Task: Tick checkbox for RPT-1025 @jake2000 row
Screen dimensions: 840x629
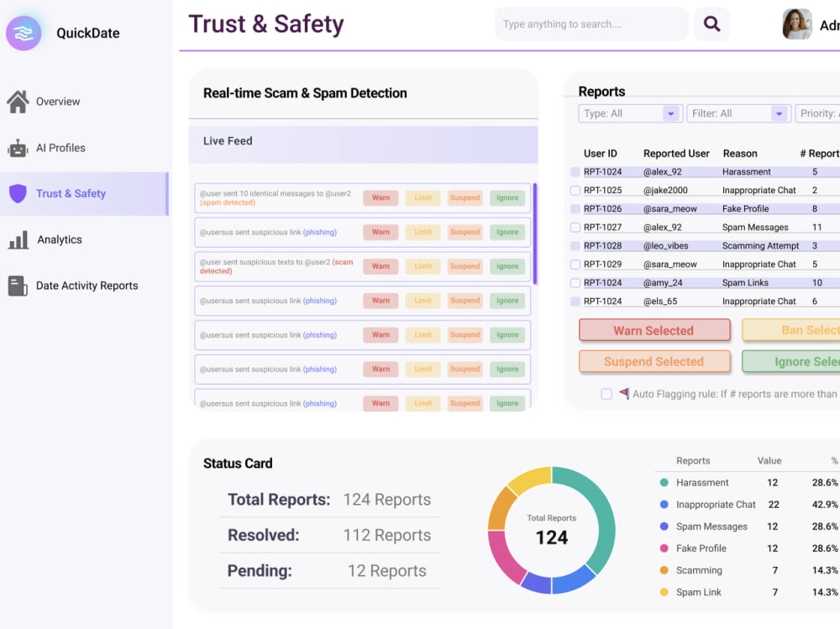Action: coord(575,190)
